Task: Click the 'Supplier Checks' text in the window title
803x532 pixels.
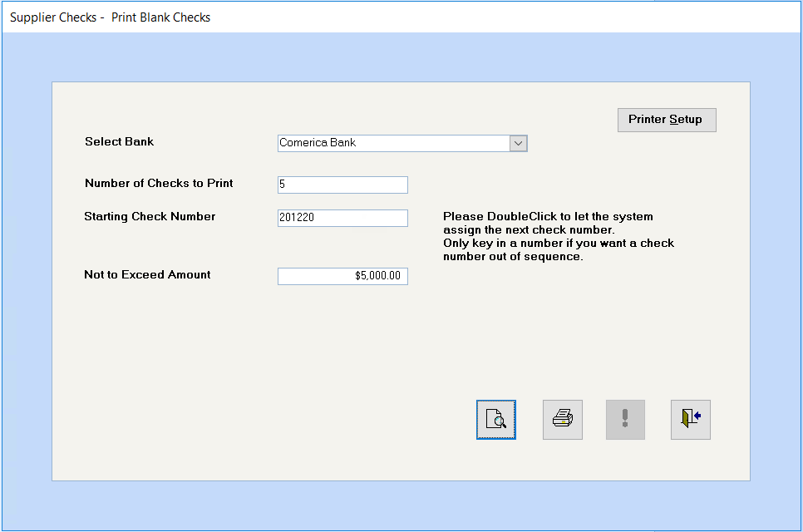Action: pos(53,17)
